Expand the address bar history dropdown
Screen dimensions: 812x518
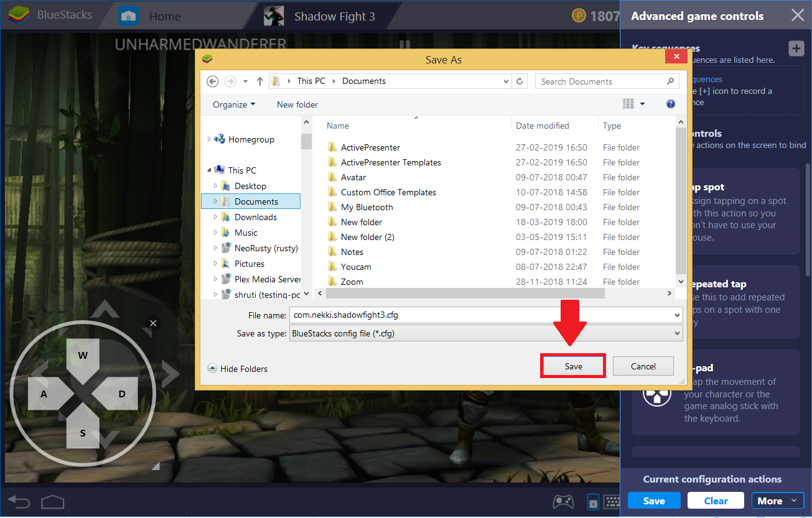click(506, 81)
